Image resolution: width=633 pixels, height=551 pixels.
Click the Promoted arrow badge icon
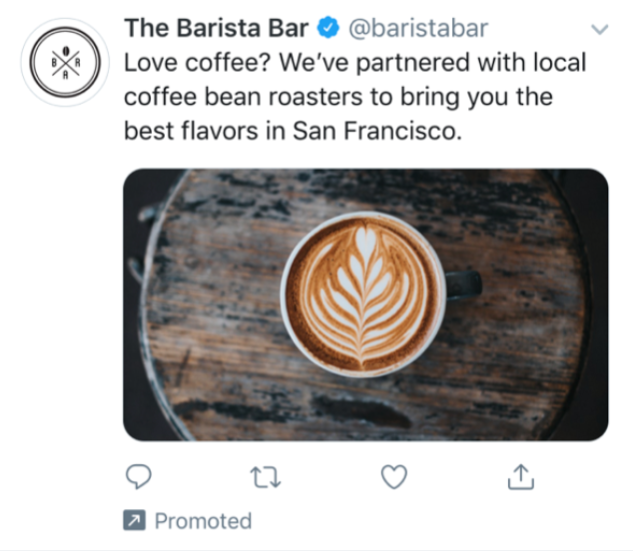point(134,520)
